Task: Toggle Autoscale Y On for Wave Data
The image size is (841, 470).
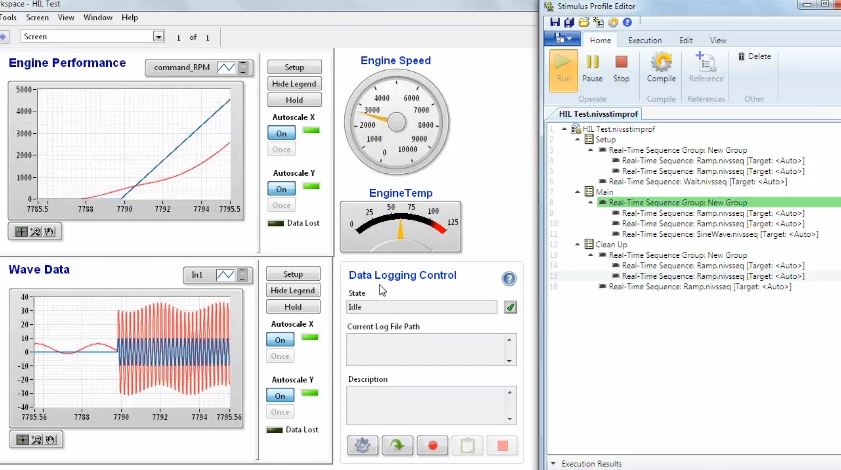Action: (x=281, y=396)
